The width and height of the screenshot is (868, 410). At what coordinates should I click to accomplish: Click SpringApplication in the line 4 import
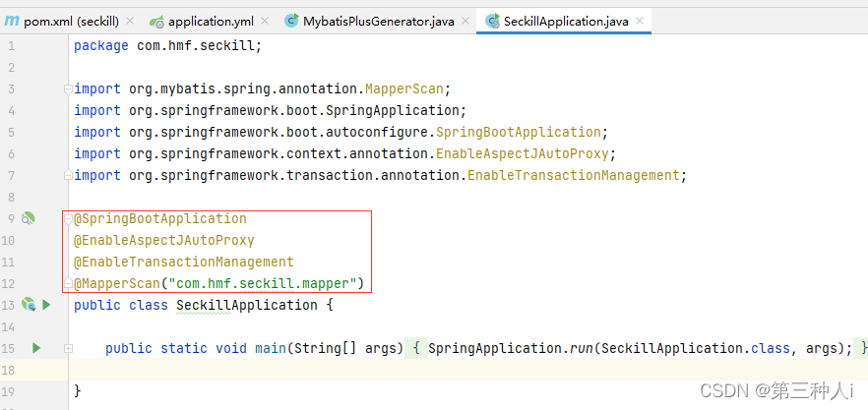pos(393,111)
